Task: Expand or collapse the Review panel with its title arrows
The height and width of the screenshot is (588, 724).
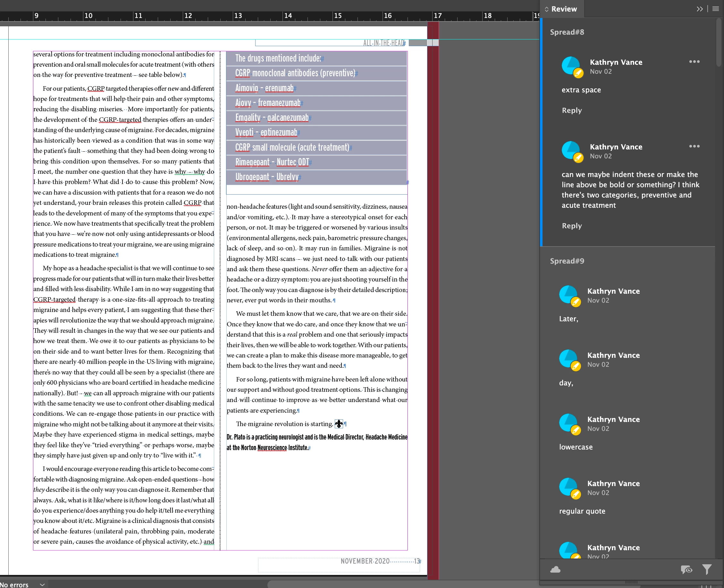Action: coord(546,9)
